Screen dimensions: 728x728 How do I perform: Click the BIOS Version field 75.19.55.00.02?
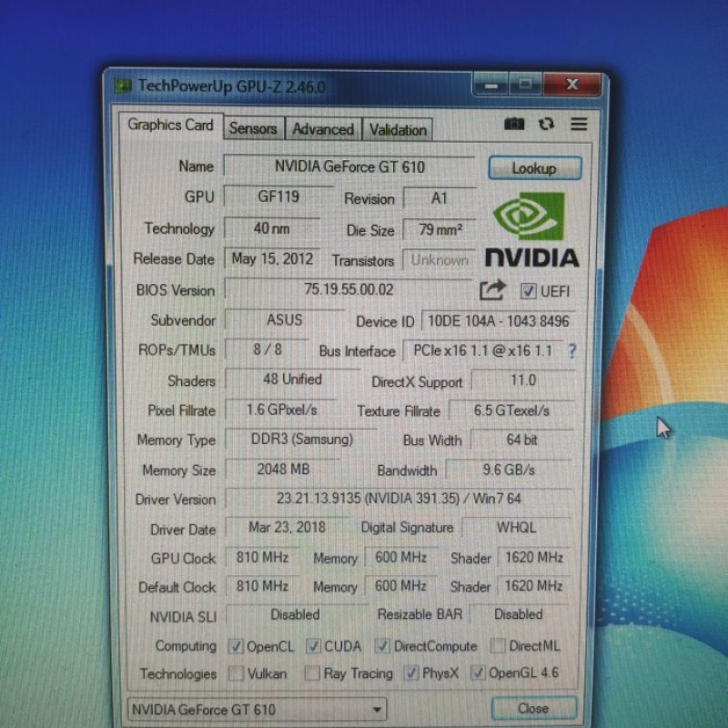(x=349, y=289)
